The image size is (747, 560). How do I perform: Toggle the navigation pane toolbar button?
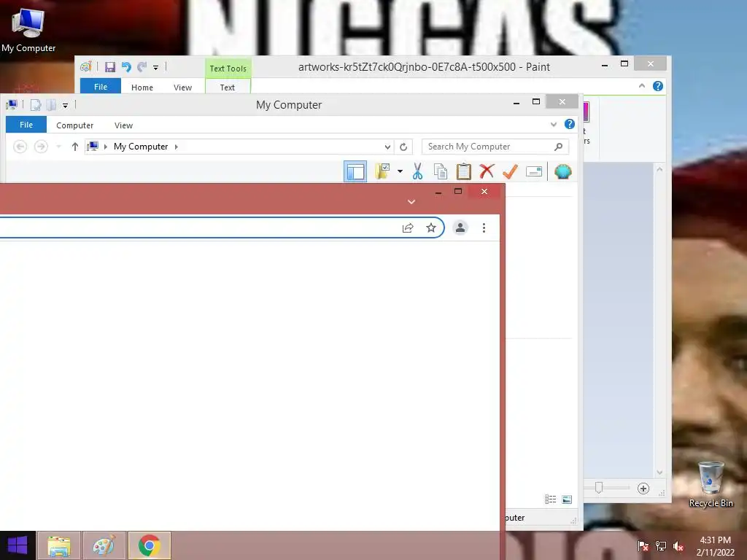click(x=355, y=171)
